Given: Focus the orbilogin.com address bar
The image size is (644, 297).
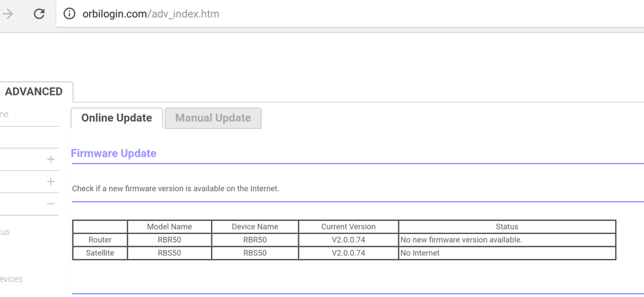Looking at the screenshot, I should coord(258,14).
